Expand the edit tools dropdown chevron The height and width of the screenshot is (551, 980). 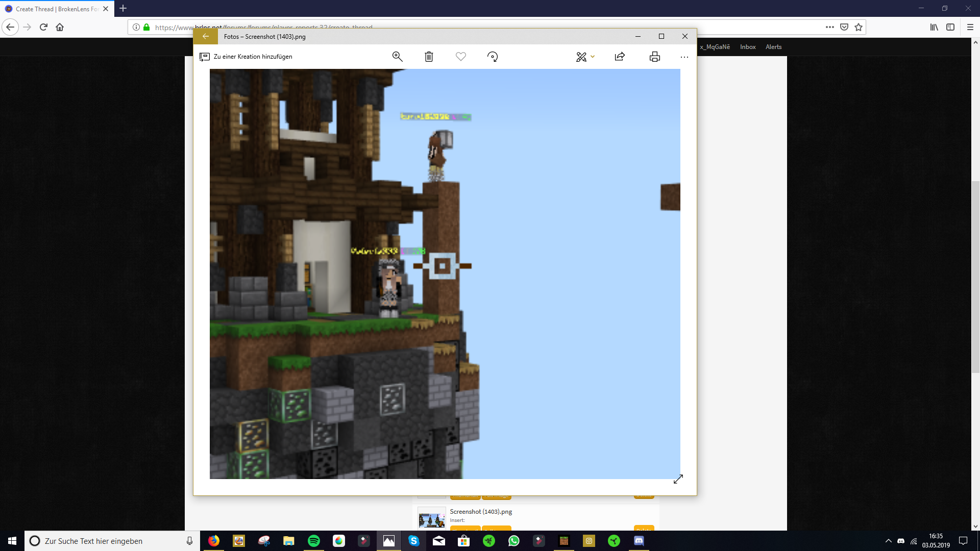tap(593, 57)
